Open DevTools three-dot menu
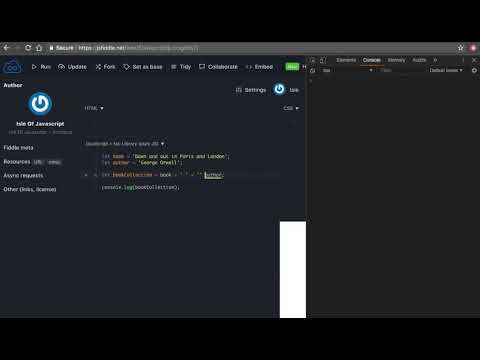The height and width of the screenshot is (360, 480). click(463, 60)
